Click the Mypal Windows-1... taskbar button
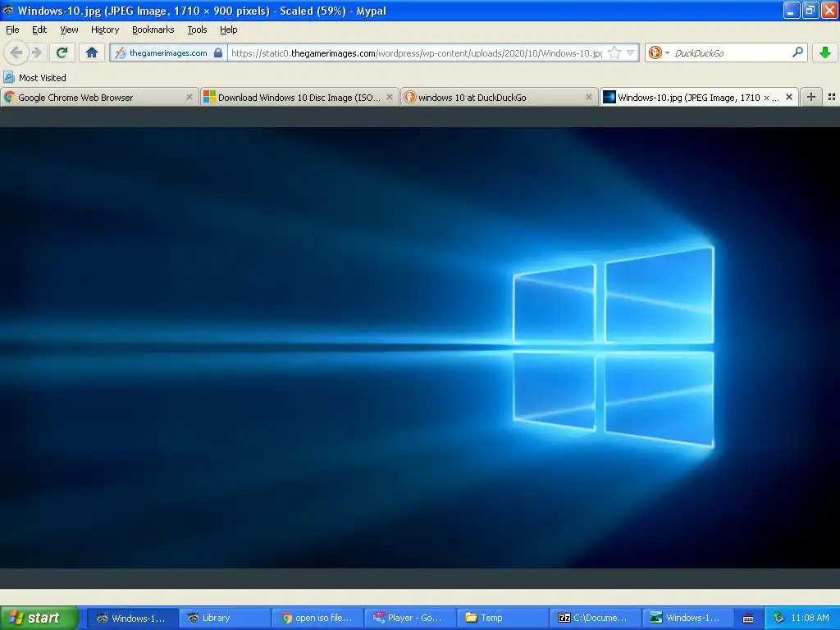This screenshot has width=840, height=630. (x=132, y=618)
